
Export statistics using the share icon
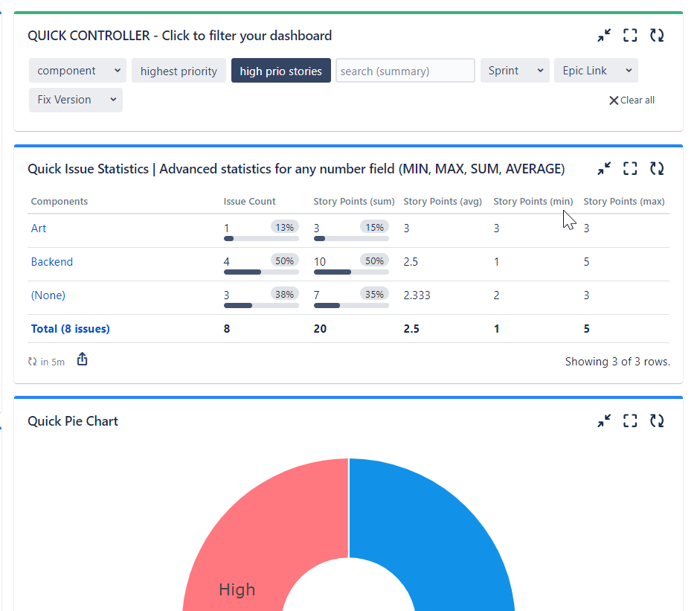click(x=82, y=359)
